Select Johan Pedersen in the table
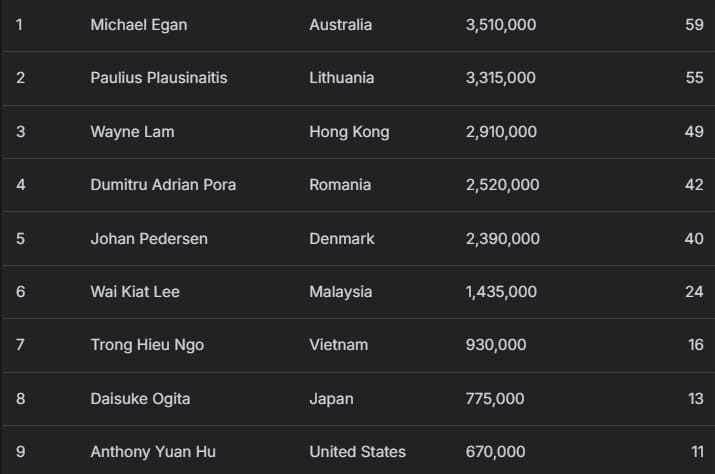Screen dimensions: 715x474 point(141,239)
